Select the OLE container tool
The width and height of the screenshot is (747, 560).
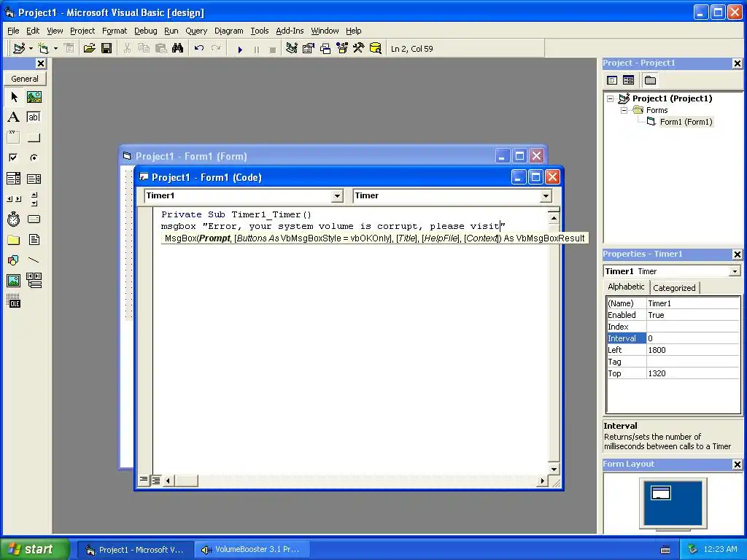(14, 301)
